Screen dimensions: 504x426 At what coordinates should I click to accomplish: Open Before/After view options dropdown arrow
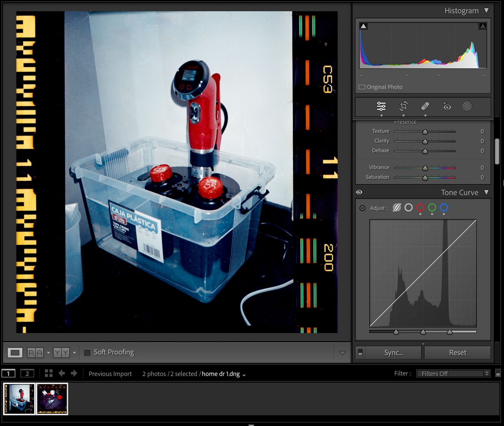tap(74, 353)
